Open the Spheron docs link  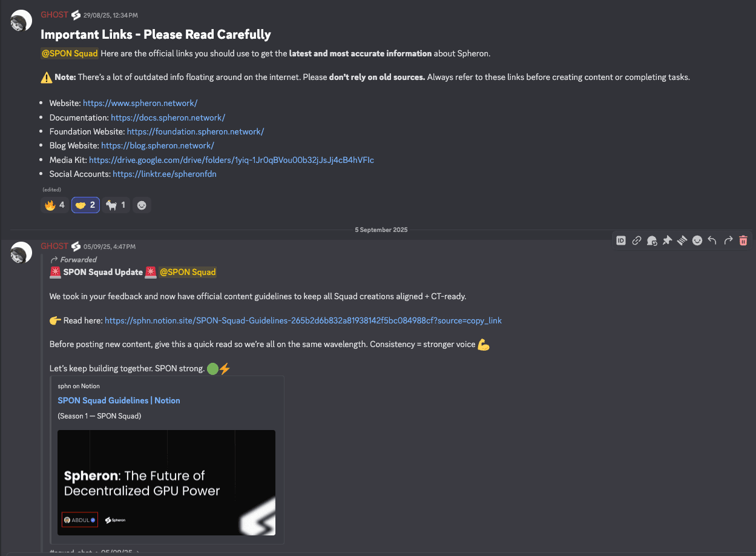(168, 117)
